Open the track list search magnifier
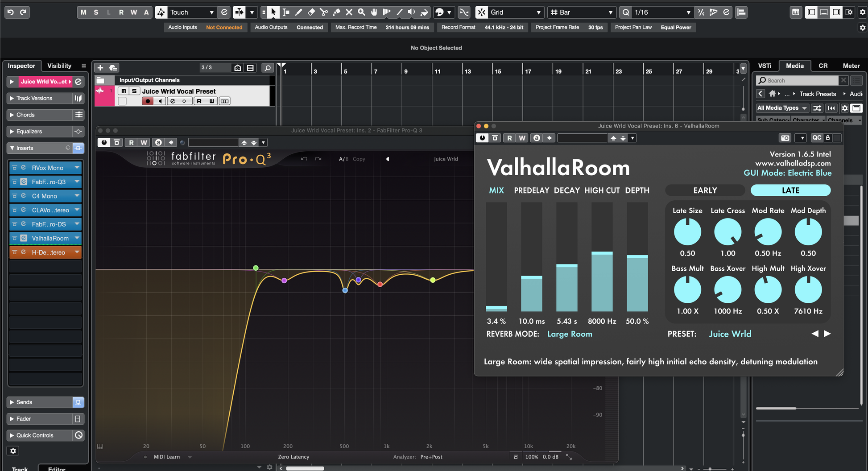The height and width of the screenshot is (471, 868). coord(267,68)
